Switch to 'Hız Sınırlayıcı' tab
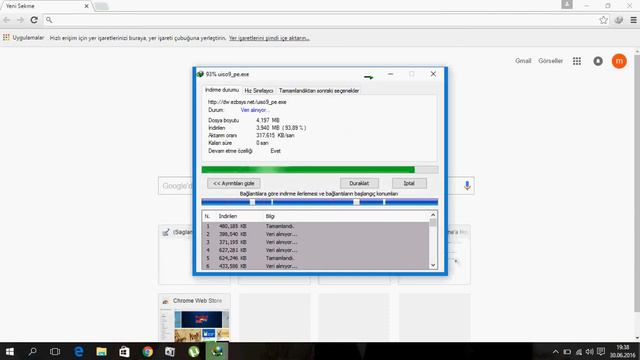The width and height of the screenshot is (640, 360). tap(258, 91)
